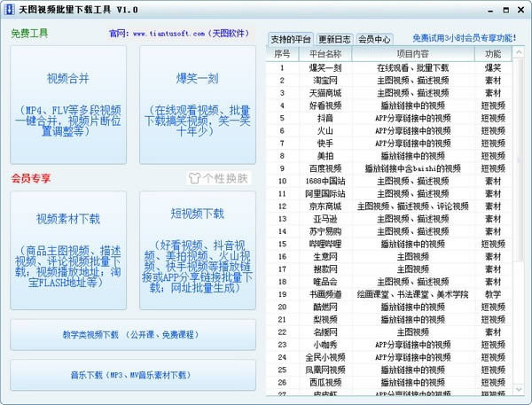The width and height of the screenshot is (532, 405).
Task: Sort by 项目内容 column header
Action: point(412,54)
